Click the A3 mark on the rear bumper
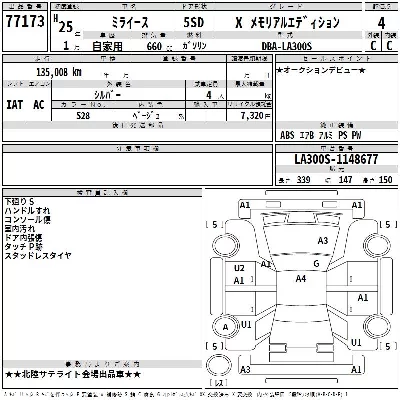 245,369
